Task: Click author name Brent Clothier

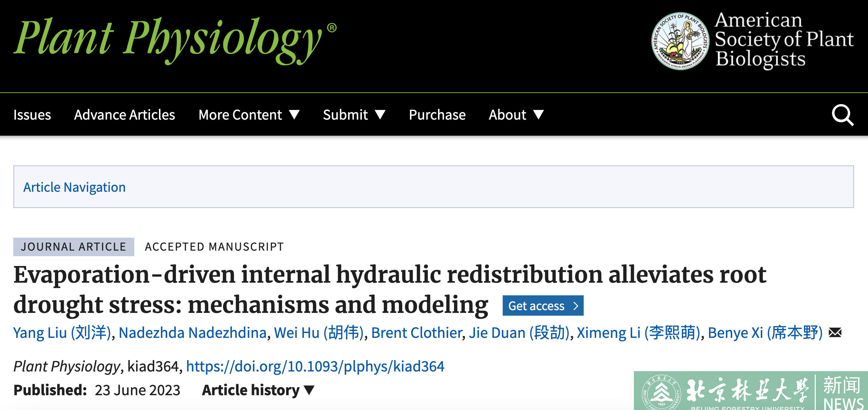Action: pos(416,333)
